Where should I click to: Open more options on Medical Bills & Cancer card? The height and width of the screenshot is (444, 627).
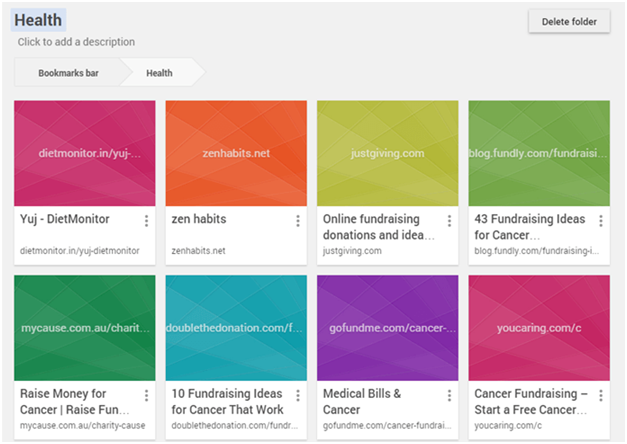point(449,396)
